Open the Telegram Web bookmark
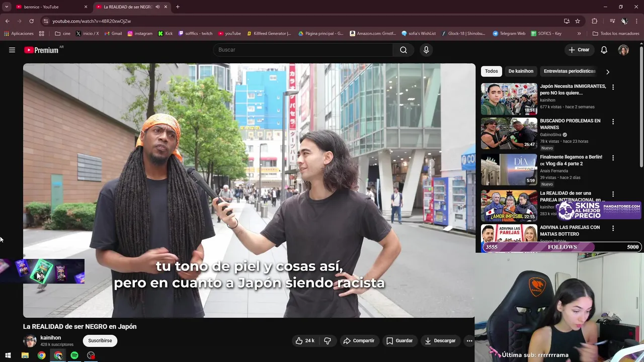The width and height of the screenshot is (644, 362). tap(509, 34)
